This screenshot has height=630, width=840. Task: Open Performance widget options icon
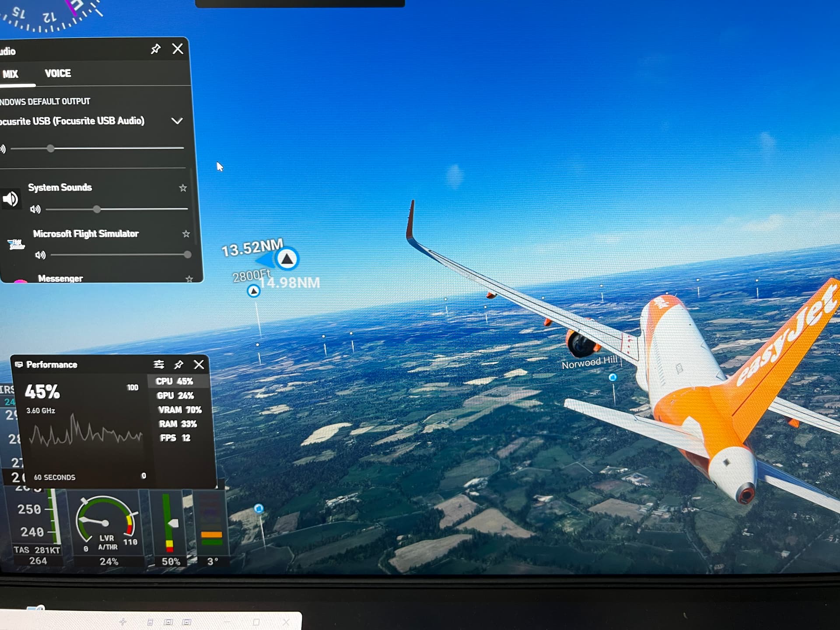pyautogui.click(x=159, y=364)
